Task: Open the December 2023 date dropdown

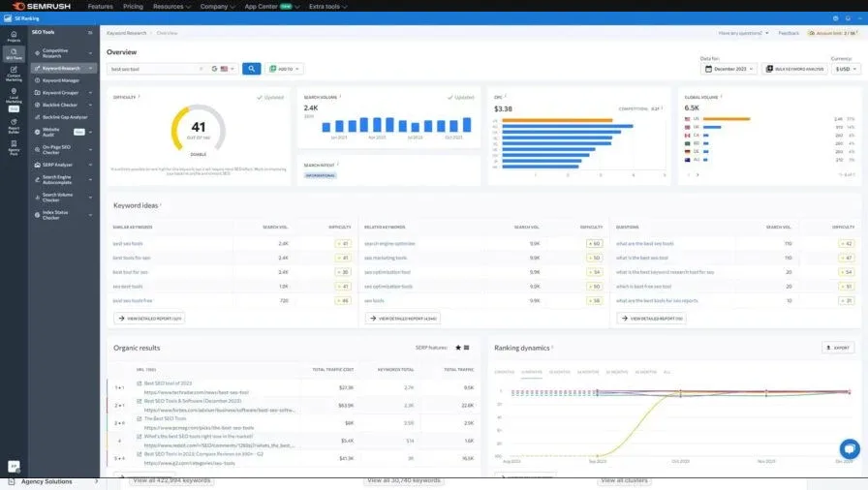Action: tap(728, 69)
